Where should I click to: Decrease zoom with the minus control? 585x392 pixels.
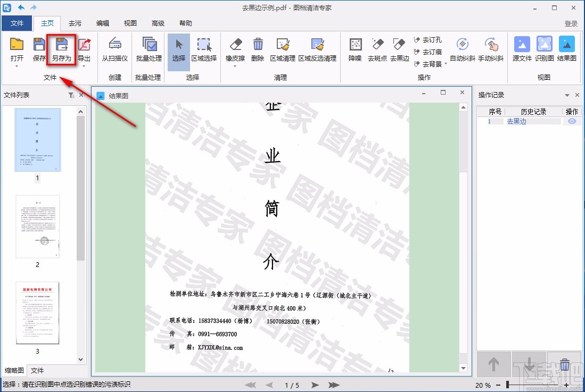click(498, 385)
